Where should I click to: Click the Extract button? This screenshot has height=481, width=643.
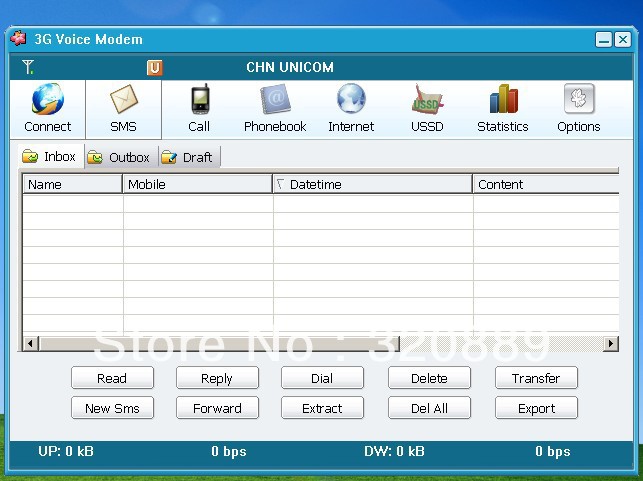click(322, 408)
